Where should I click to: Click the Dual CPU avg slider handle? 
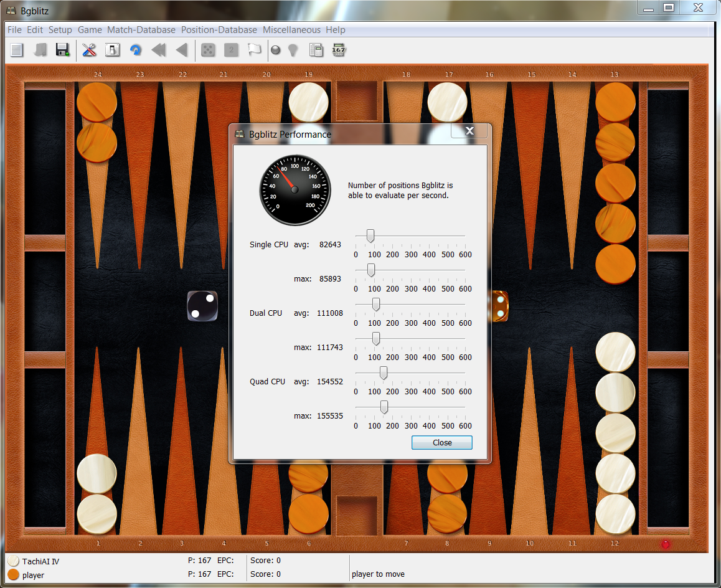pos(375,305)
